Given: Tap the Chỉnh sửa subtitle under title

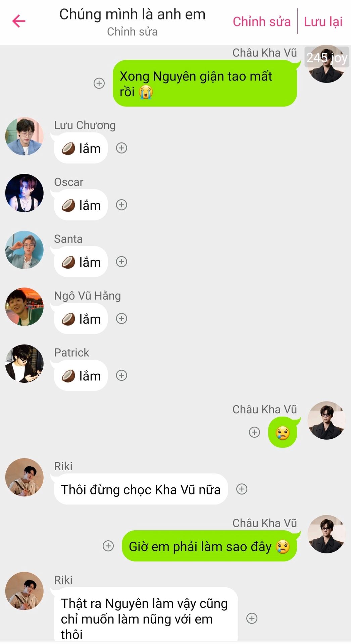Looking at the screenshot, I should 133,32.
